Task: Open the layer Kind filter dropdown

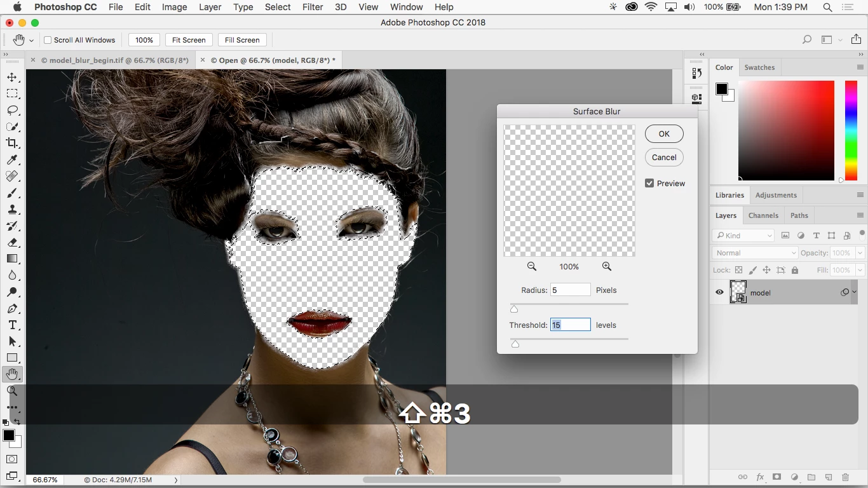Action: pyautogui.click(x=743, y=236)
